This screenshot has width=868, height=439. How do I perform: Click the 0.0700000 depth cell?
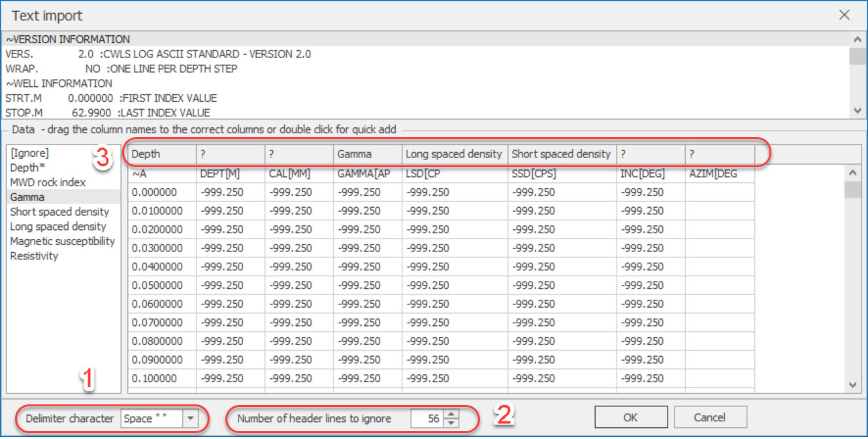[162, 323]
